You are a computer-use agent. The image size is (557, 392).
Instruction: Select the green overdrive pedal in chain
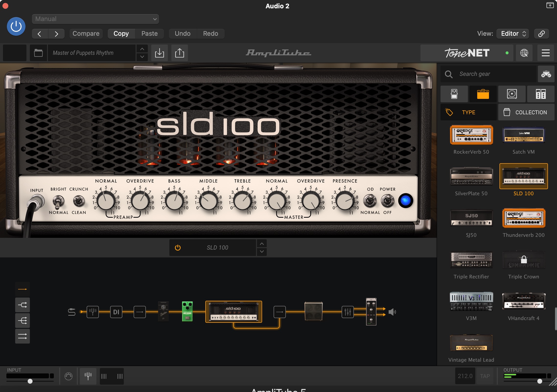(x=187, y=311)
